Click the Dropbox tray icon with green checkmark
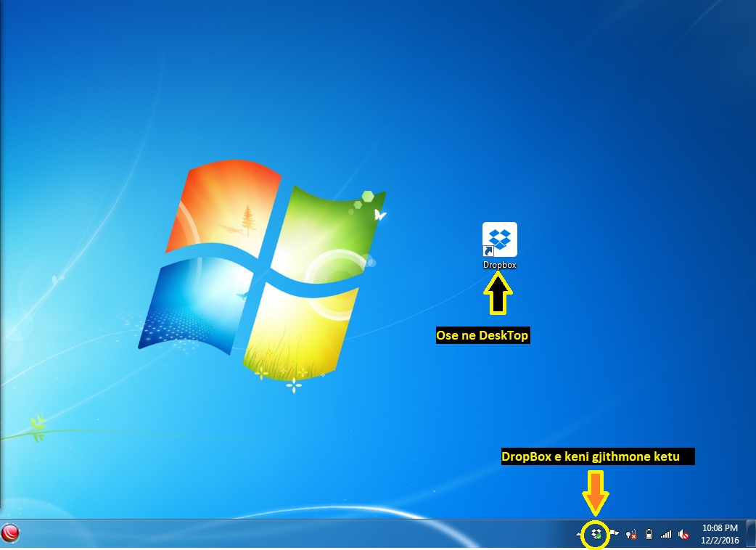Viewport: 756px width, 550px height. (596, 534)
